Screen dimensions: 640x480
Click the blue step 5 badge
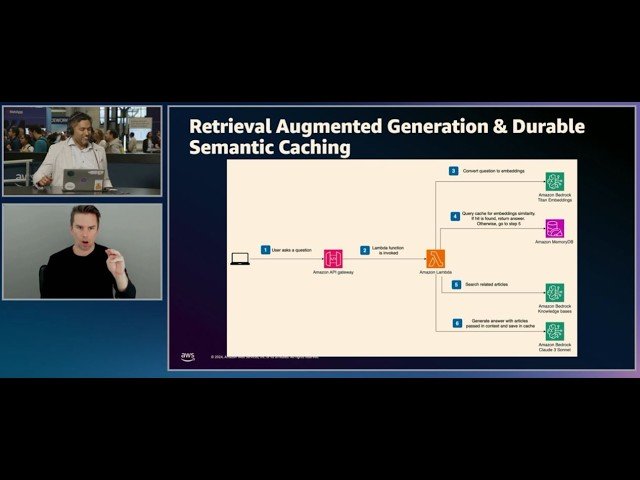pyautogui.click(x=456, y=284)
